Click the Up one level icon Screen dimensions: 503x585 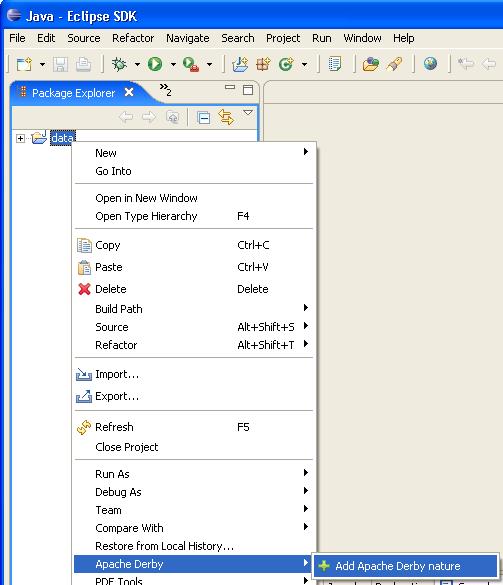point(172,118)
